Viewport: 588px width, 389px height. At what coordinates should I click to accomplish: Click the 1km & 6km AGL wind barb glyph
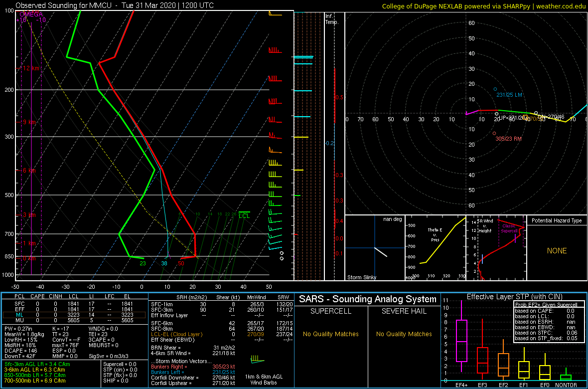click(x=257, y=360)
